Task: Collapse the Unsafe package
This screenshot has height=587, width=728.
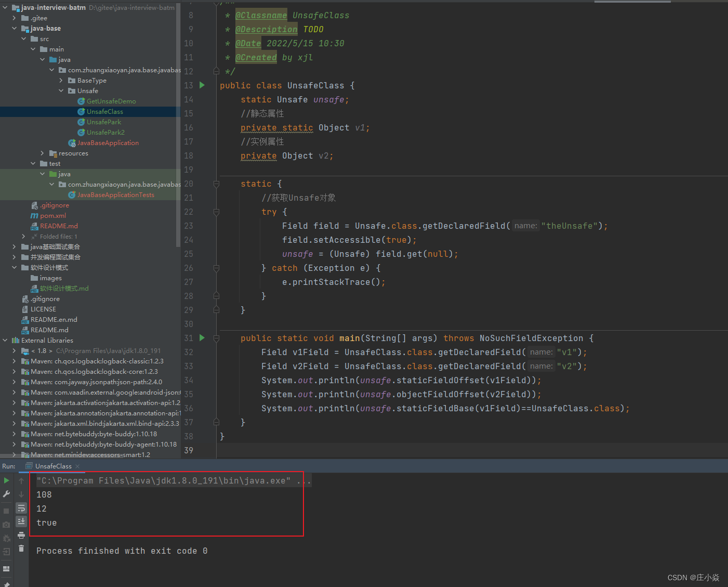Action: pos(61,91)
